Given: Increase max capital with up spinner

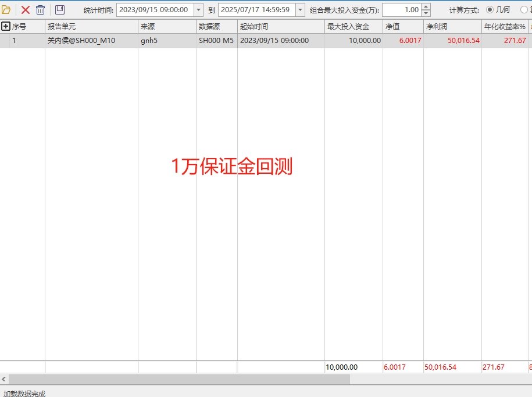Looking at the screenshot, I should [x=426, y=7].
